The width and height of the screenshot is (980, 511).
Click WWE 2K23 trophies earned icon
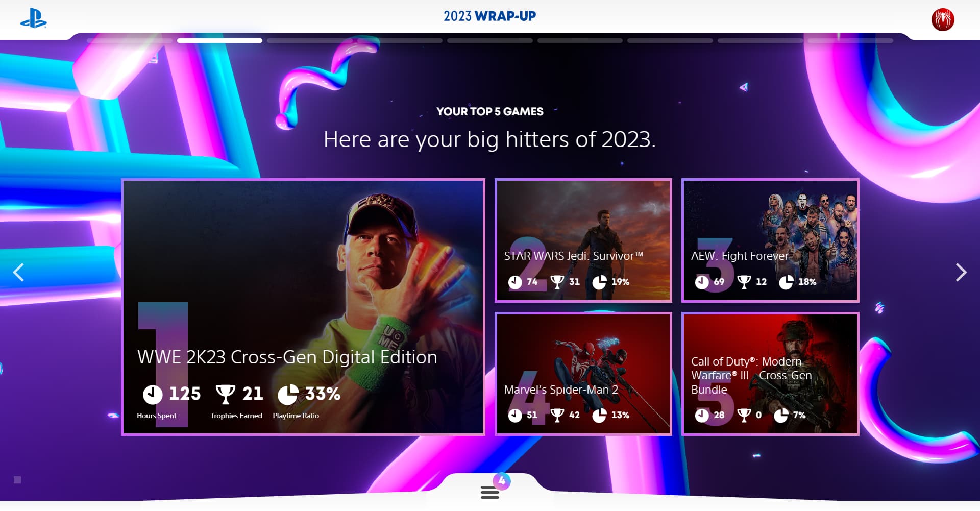coord(225,394)
